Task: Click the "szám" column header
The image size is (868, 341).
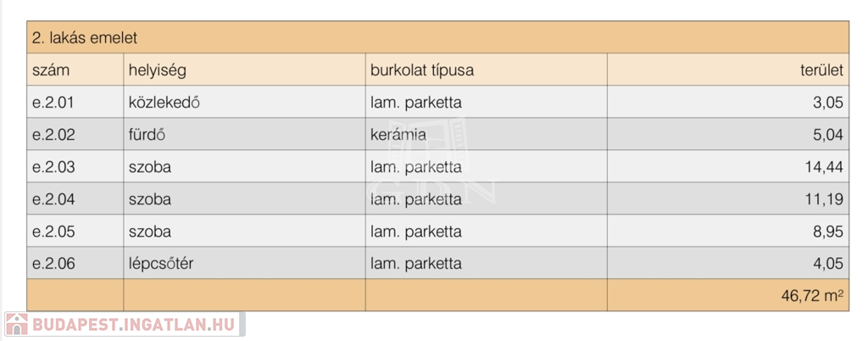Action: coord(51,70)
